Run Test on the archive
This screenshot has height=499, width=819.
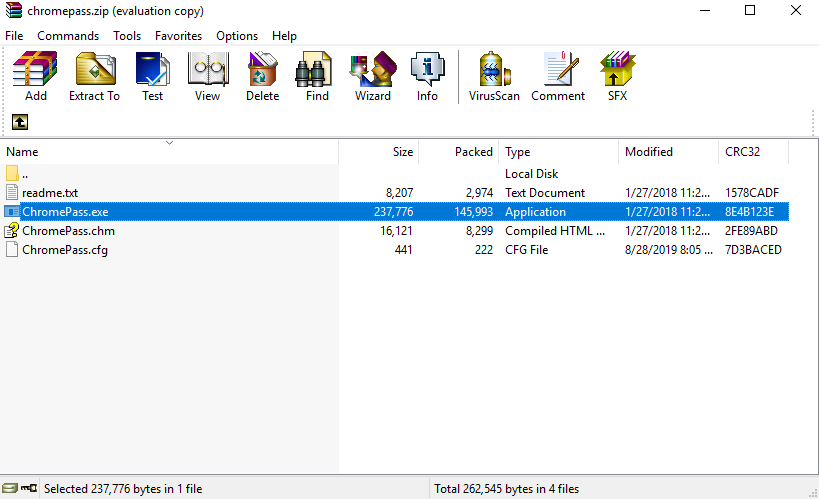click(153, 76)
